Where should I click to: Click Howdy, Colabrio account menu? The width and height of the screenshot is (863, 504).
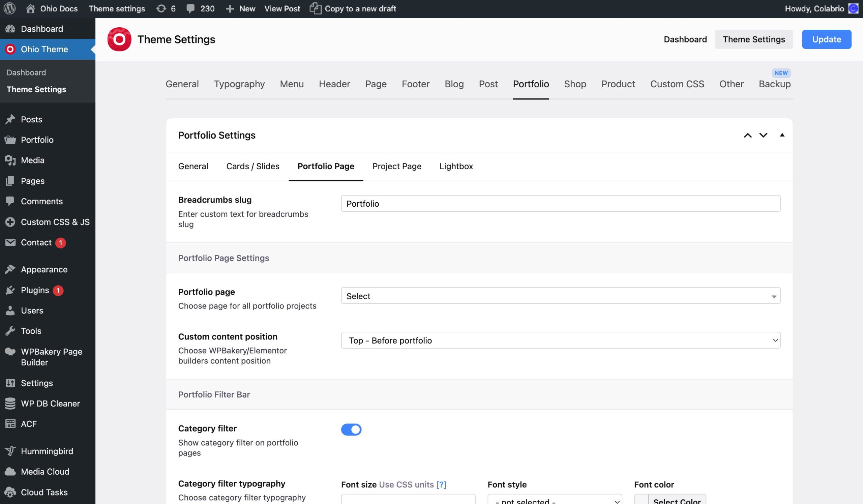[x=821, y=8]
